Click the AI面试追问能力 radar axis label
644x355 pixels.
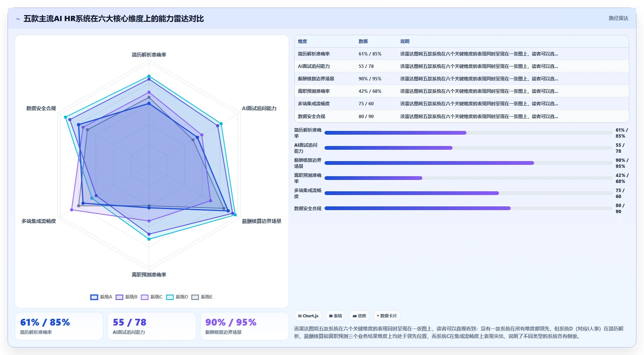(x=259, y=109)
